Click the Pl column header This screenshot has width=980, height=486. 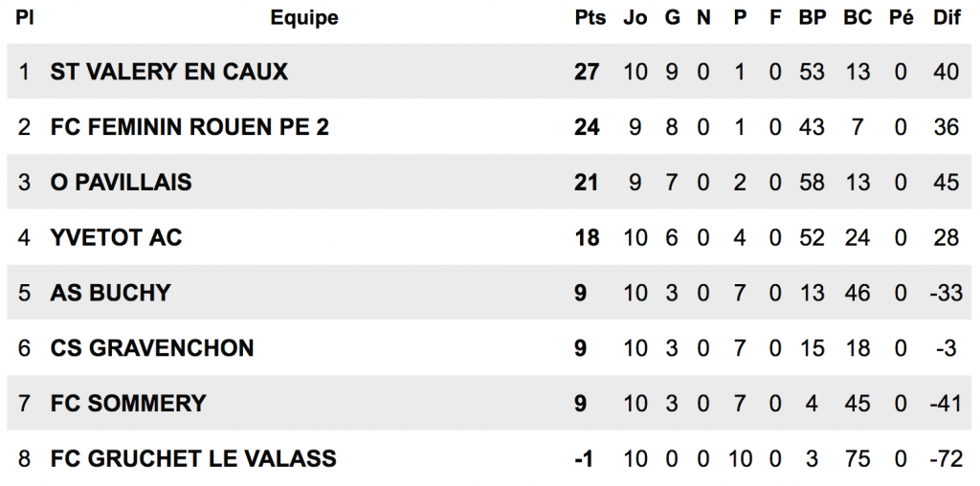point(25,18)
